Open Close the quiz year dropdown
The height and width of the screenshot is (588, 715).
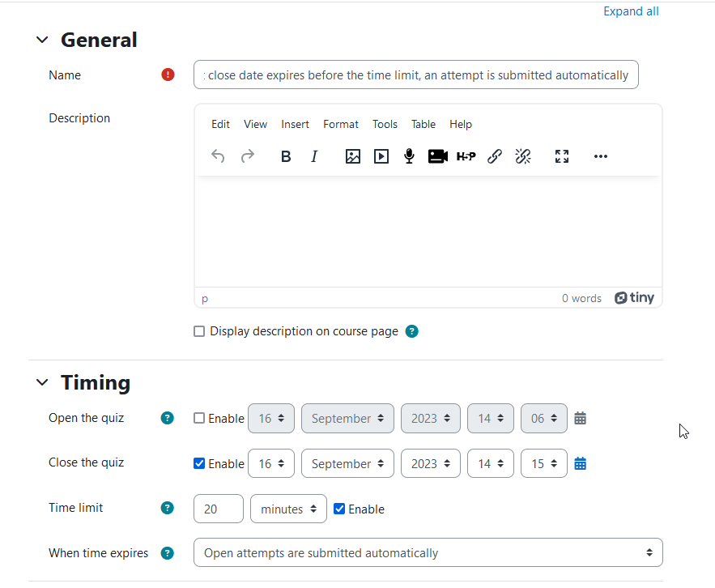[431, 463]
